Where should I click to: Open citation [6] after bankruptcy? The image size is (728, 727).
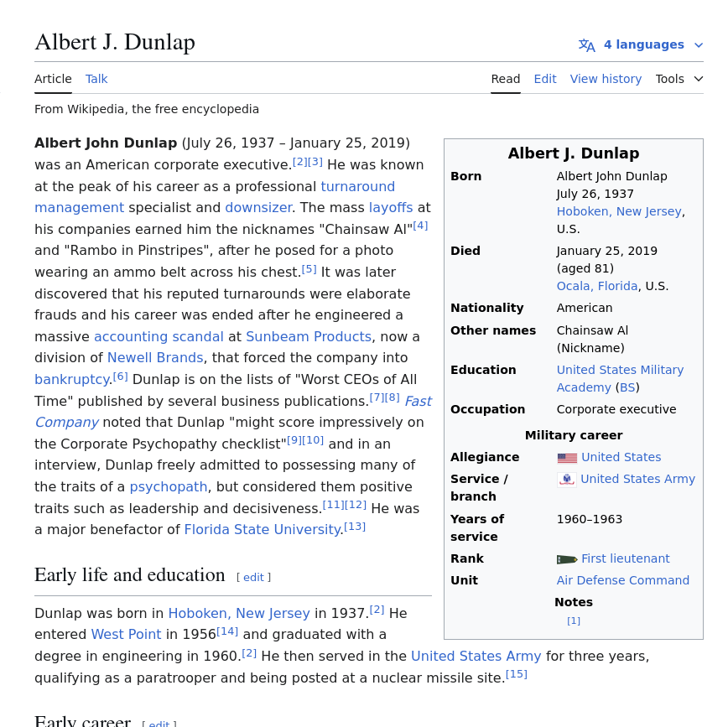point(120,376)
